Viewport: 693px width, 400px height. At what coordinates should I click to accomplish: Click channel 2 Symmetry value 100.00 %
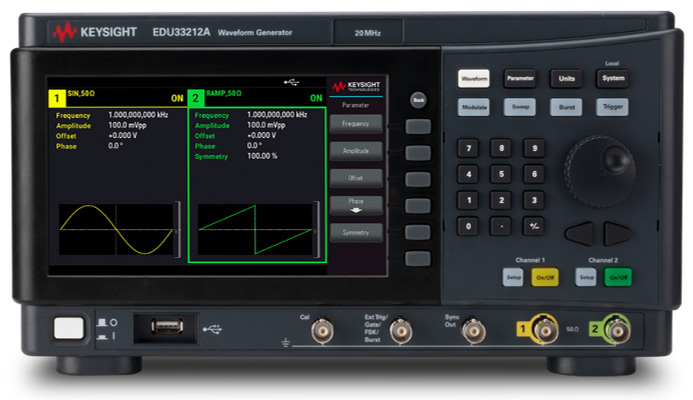262,156
